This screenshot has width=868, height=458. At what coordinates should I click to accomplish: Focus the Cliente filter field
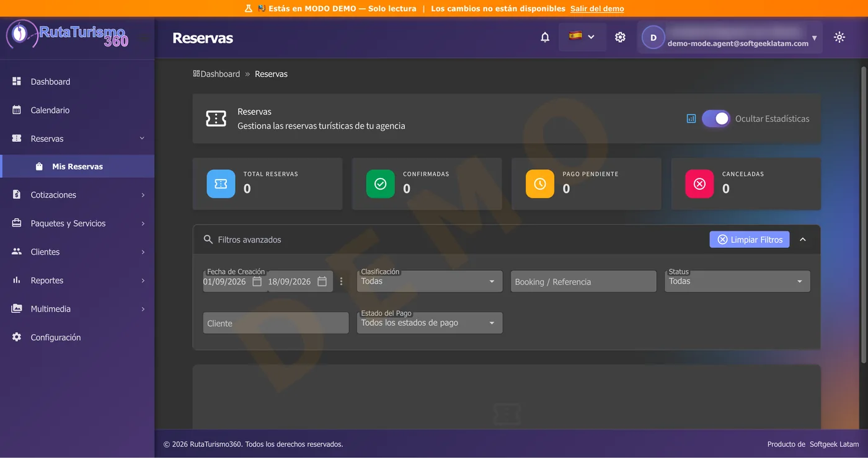click(276, 323)
